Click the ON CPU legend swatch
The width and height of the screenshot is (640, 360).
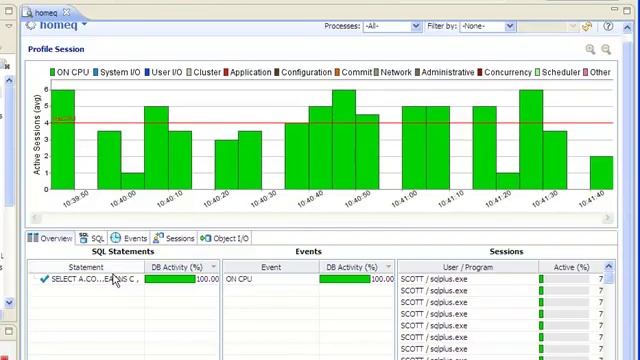pos(52,72)
